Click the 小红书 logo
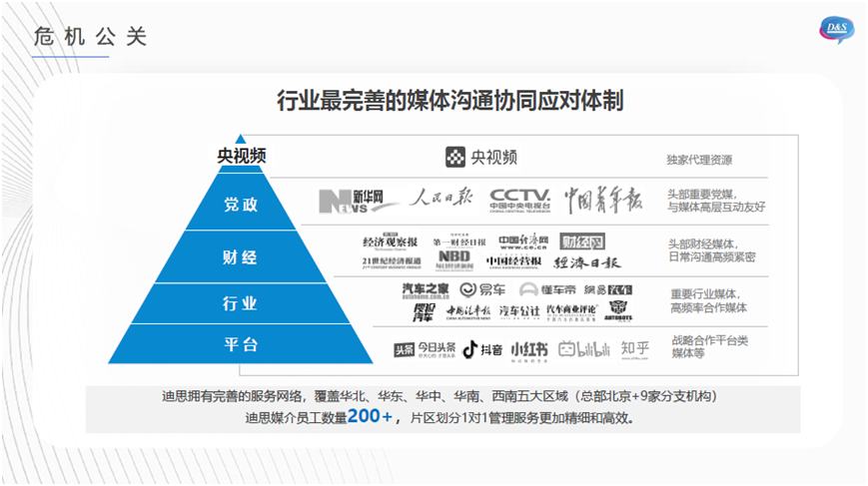 pyautogui.click(x=528, y=349)
